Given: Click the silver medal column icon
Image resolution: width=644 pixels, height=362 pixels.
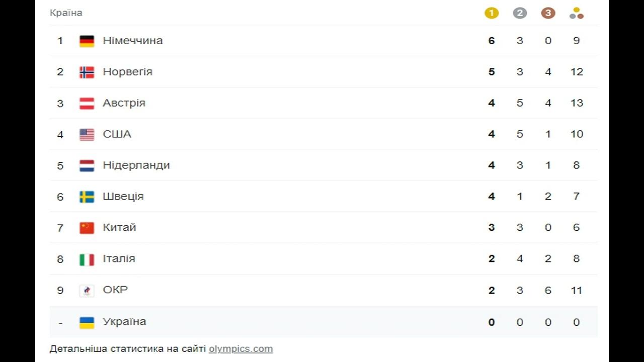Looking at the screenshot, I should coord(520,13).
